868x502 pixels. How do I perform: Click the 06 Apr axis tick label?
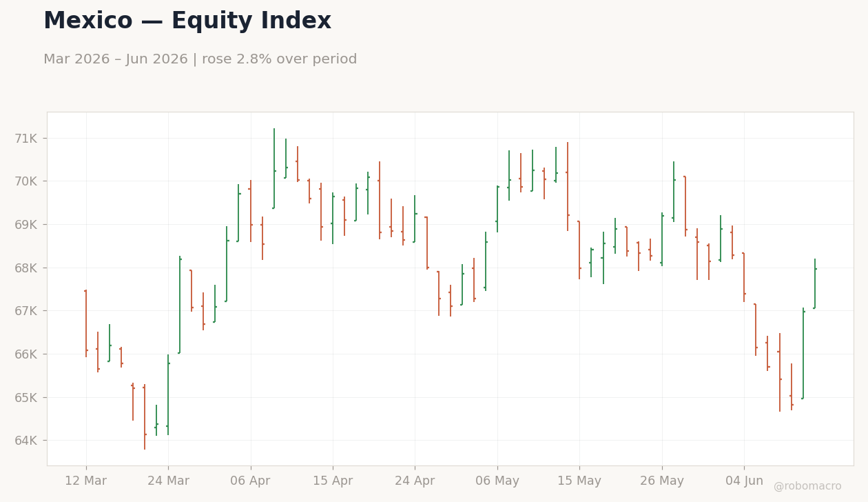(x=250, y=481)
